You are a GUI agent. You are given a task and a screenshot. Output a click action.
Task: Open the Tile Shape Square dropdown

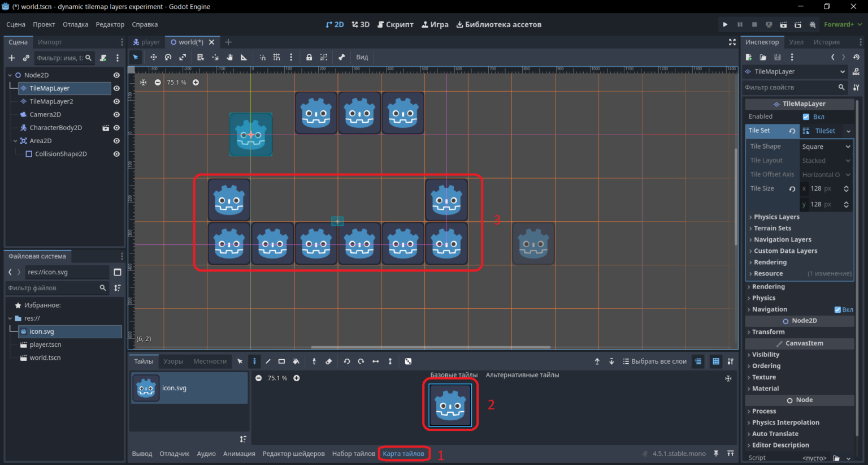[x=826, y=147]
